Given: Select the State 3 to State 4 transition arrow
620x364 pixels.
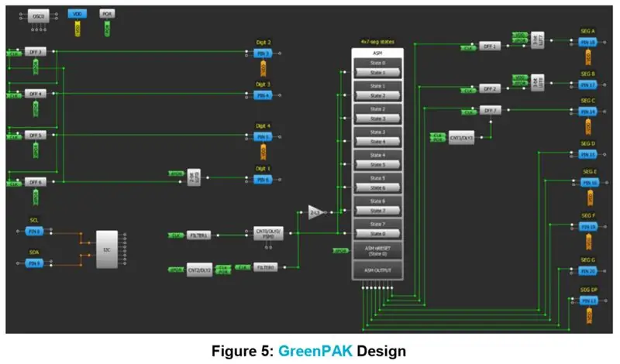Looking at the screenshot, I should [x=377, y=142].
